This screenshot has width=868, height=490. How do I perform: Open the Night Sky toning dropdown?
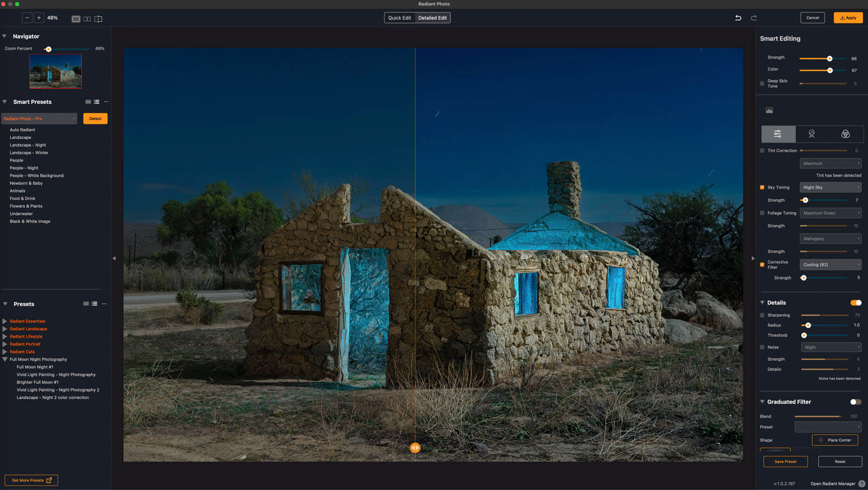point(830,188)
